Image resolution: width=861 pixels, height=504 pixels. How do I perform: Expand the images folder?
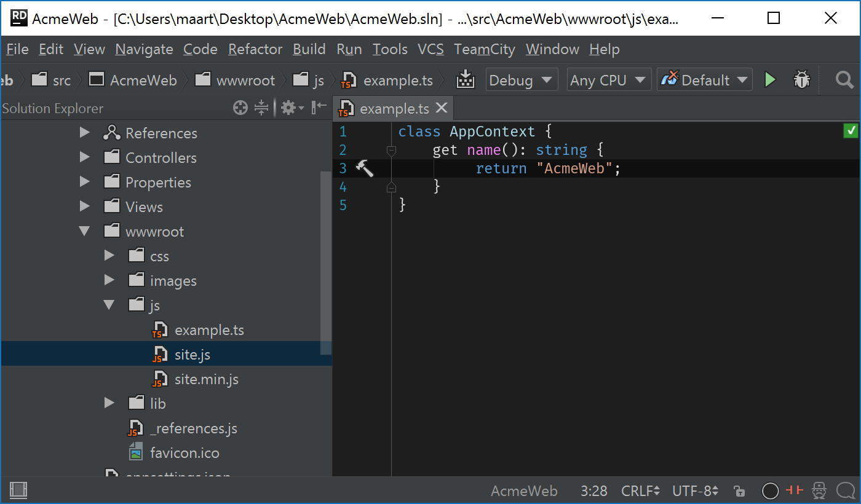click(x=109, y=280)
